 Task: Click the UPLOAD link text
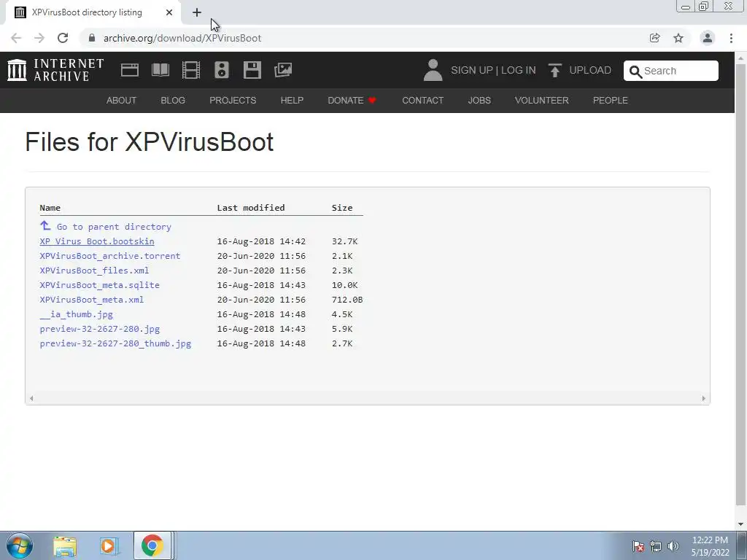590,70
